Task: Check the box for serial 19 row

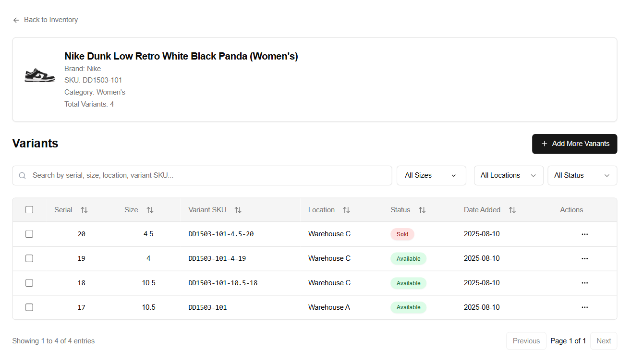Action: (29, 258)
